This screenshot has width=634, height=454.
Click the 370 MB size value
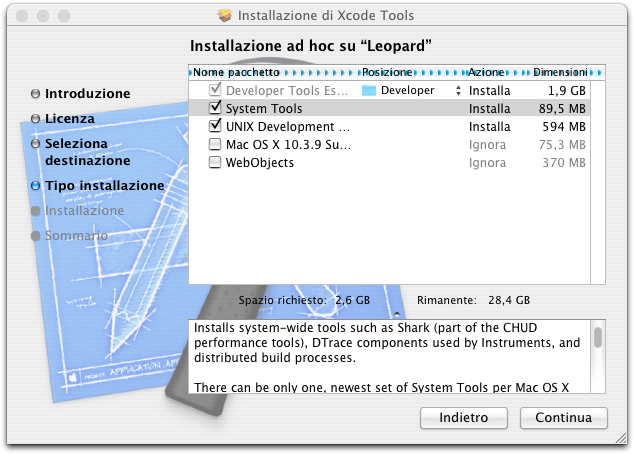coord(564,163)
